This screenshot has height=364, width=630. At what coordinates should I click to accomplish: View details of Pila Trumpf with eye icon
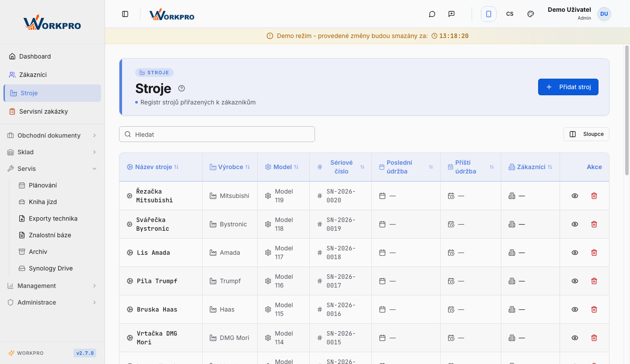pos(575,281)
